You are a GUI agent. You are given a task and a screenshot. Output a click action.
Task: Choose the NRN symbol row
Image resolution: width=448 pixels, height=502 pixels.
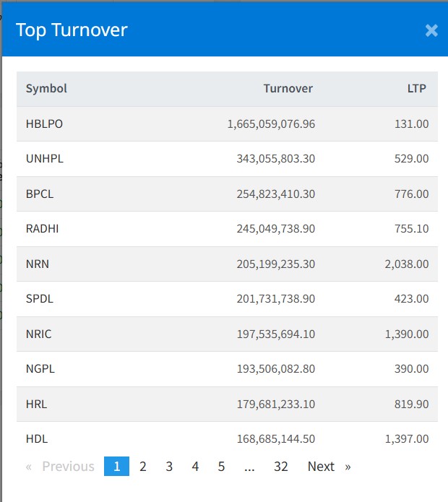pyautogui.click(x=38, y=264)
